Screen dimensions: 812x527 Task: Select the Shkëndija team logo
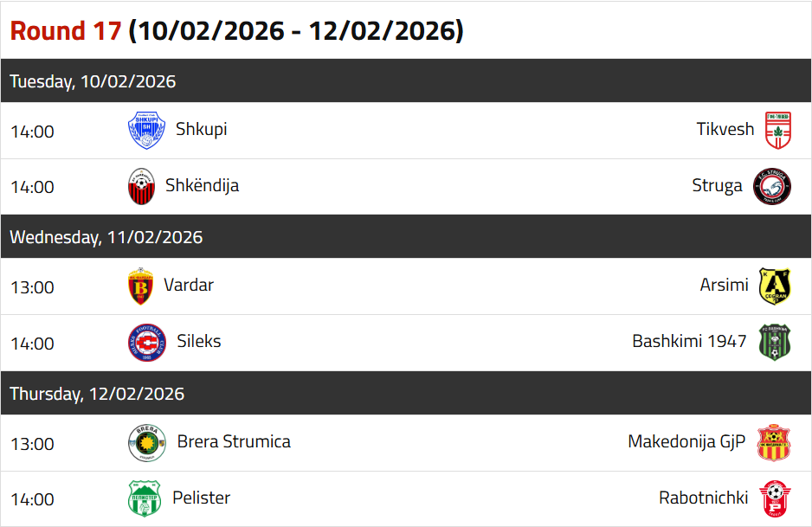pyautogui.click(x=142, y=187)
